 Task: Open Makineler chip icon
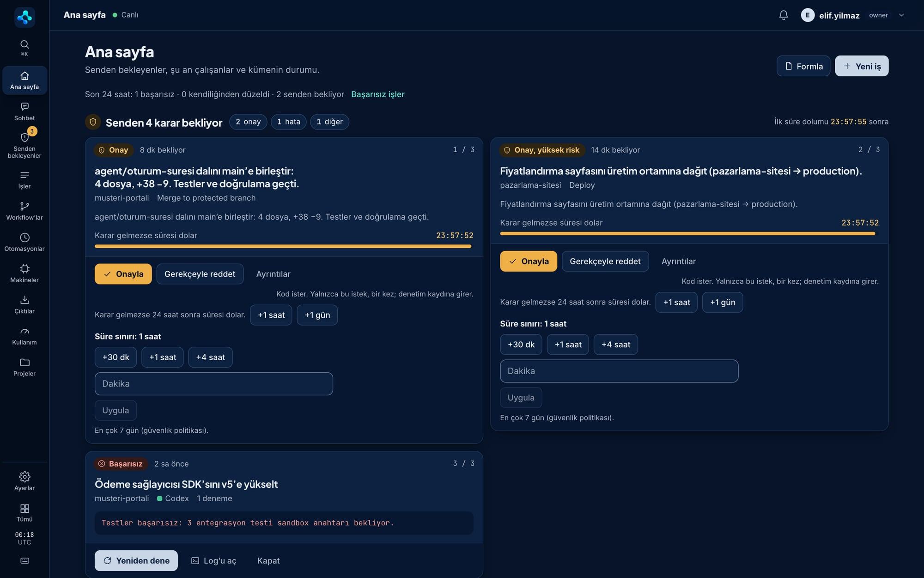tap(24, 269)
